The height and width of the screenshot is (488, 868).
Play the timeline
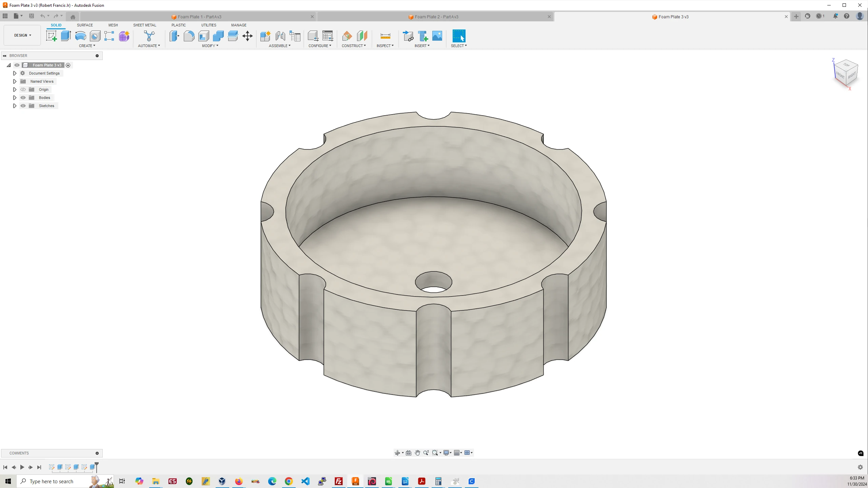pyautogui.click(x=22, y=467)
